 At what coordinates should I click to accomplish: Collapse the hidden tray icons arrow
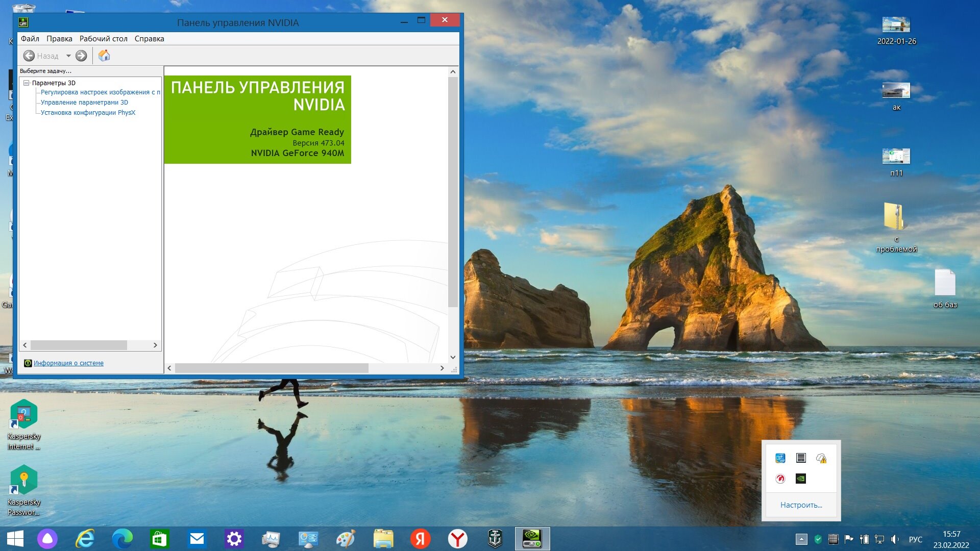tap(801, 539)
